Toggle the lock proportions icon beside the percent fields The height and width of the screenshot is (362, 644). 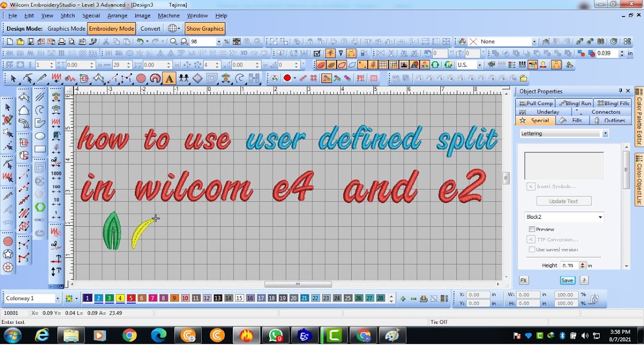tap(595, 299)
